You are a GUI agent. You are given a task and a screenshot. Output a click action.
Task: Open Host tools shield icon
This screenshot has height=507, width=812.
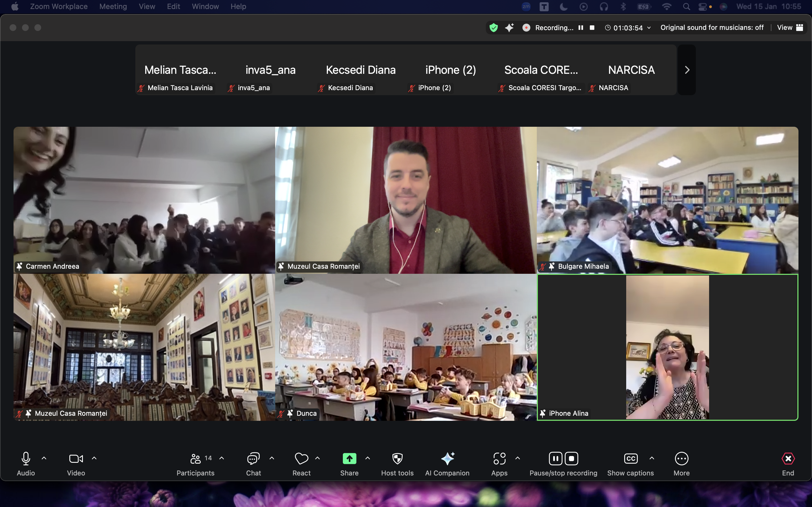(x=397, y=458)
